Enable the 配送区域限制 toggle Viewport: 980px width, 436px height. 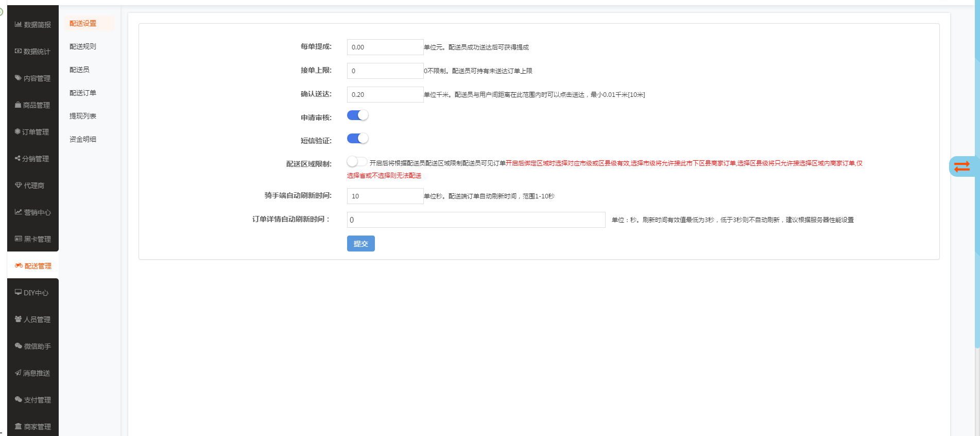pos(357,162)
